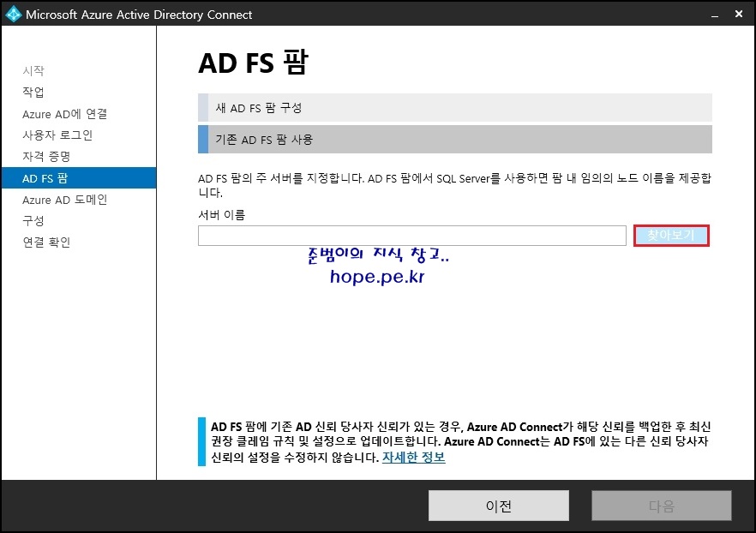Open the 자세한 정보 link

tap(414, 457)
